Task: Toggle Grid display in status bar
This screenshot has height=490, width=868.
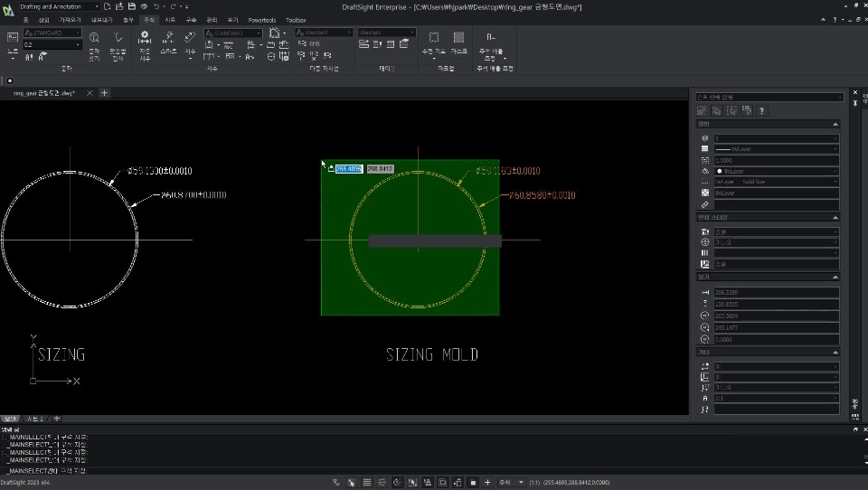Action: [x=367, y=482]
